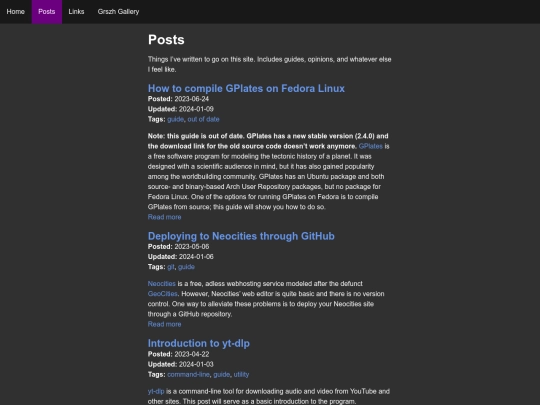540x405 pixels.
Task: Go to the Links page
Action: [x=76, y=12]
